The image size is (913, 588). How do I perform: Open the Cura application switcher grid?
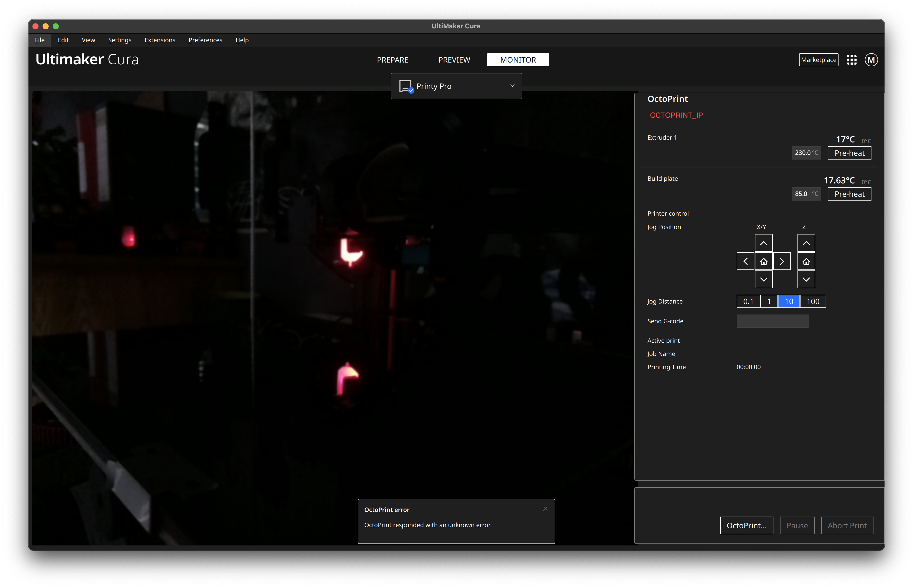pos(851,60)
